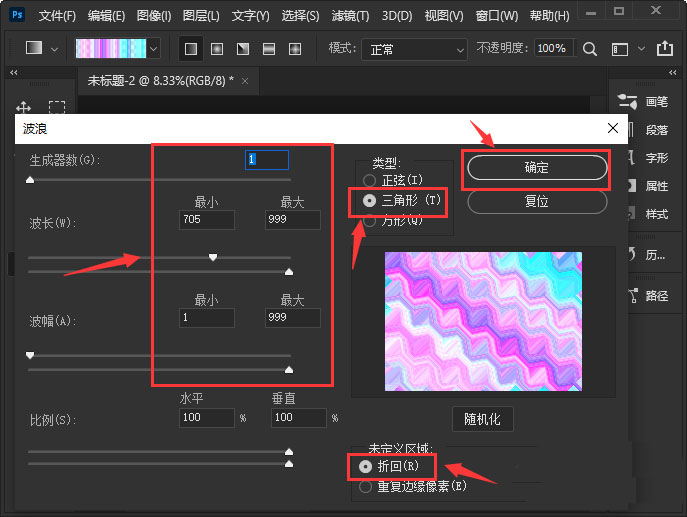This screenshot has width=687, height=517.
Task: Click the 波长 maximum slider handle
Action: [289, 272]
